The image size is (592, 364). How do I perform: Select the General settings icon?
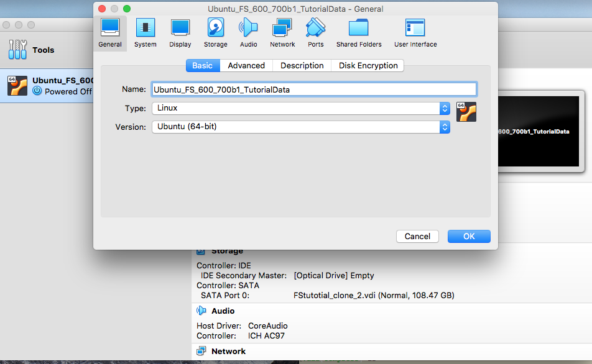[110, 33]
